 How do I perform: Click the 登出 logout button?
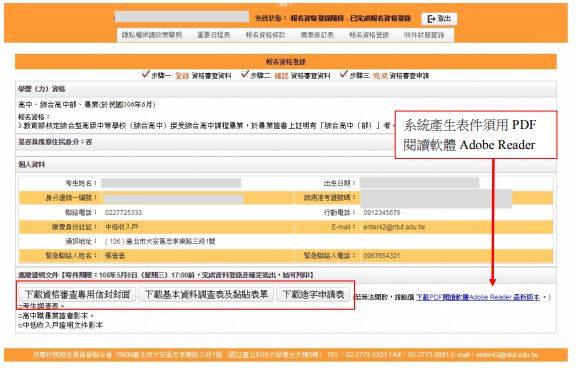(x=439, y=18)
